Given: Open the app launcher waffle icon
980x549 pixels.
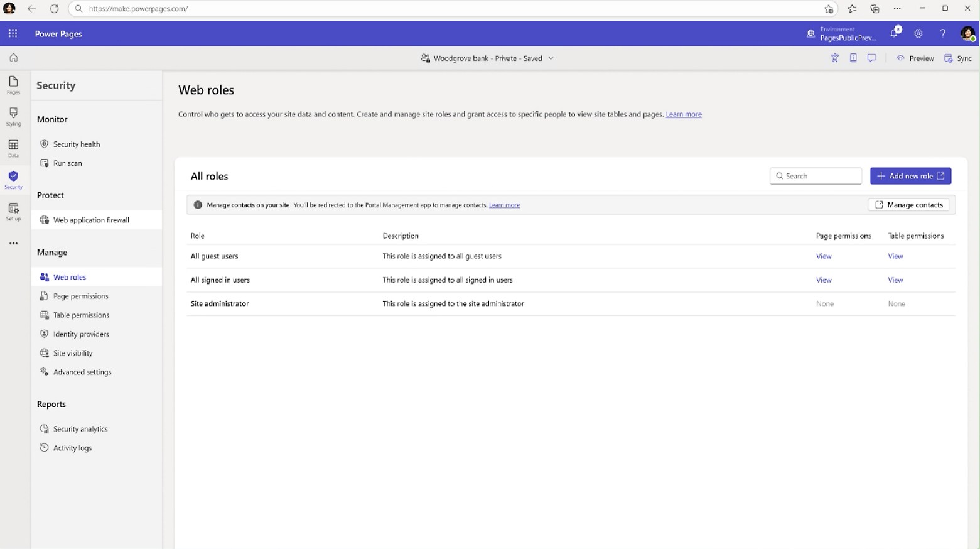Looking at the screenshot, I should pyautogui.click(x=13, y=33).
